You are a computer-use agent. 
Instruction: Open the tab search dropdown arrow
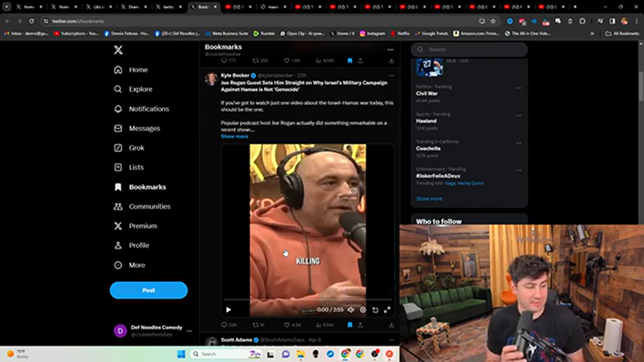click(6, 7)
